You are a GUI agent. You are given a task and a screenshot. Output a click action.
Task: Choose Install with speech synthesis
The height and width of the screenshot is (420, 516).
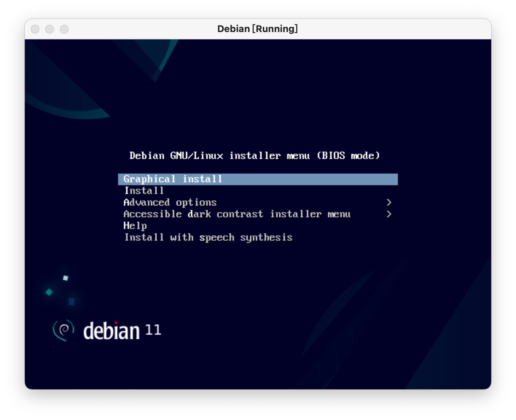pos(258,237)
